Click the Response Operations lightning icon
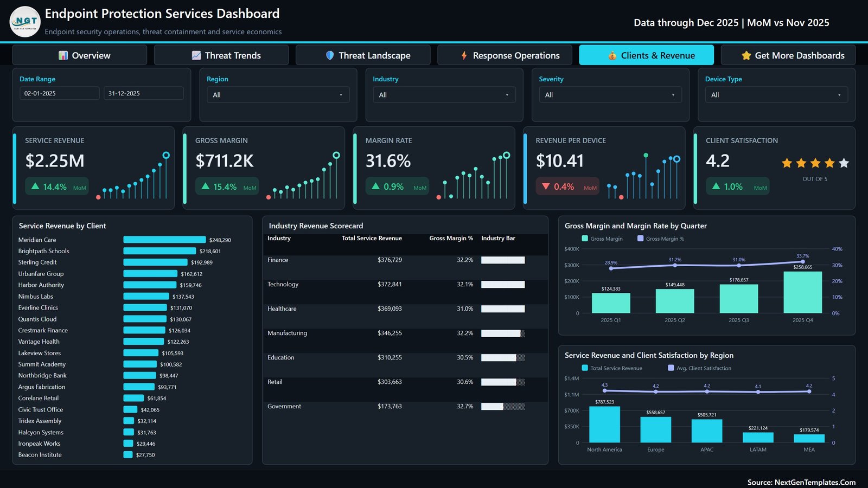Viewport: 868px width, 488px height. [464, 55]
